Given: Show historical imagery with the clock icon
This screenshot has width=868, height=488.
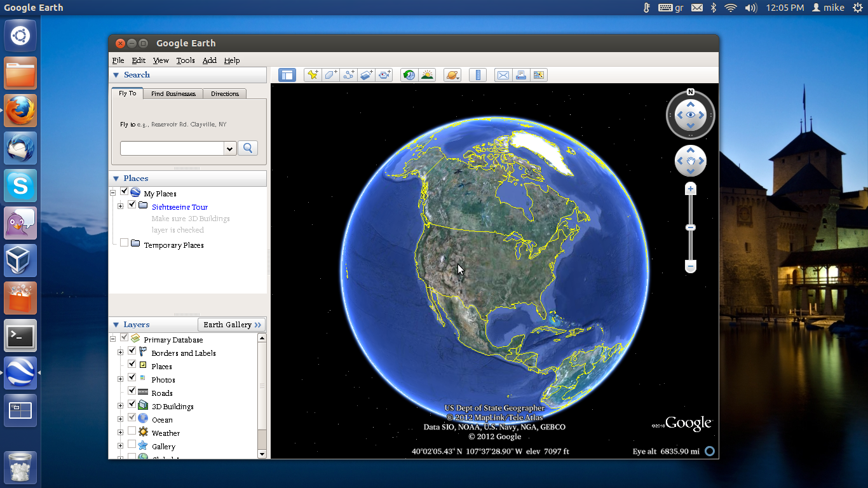Looking at the screenshot, I should pos(409,75).
